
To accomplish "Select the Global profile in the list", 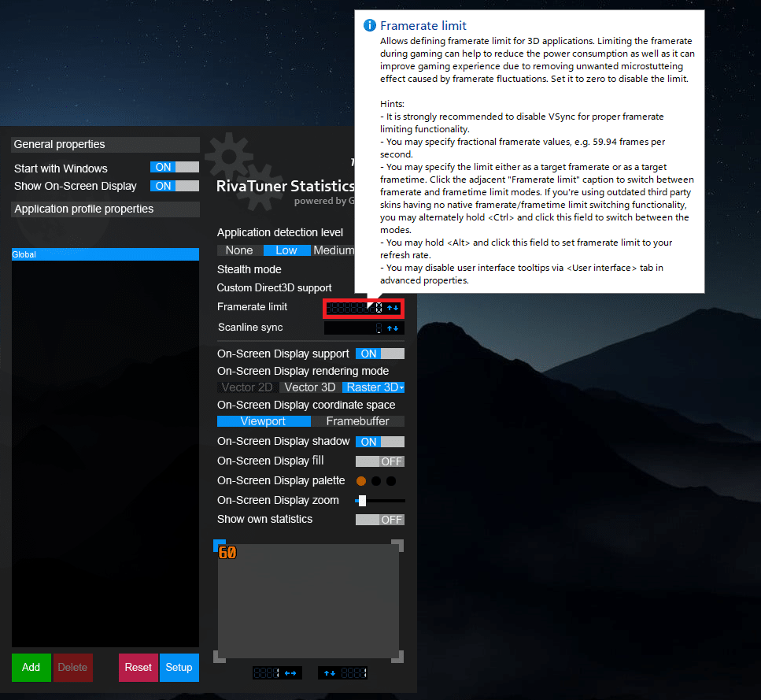I will (105, 254).
